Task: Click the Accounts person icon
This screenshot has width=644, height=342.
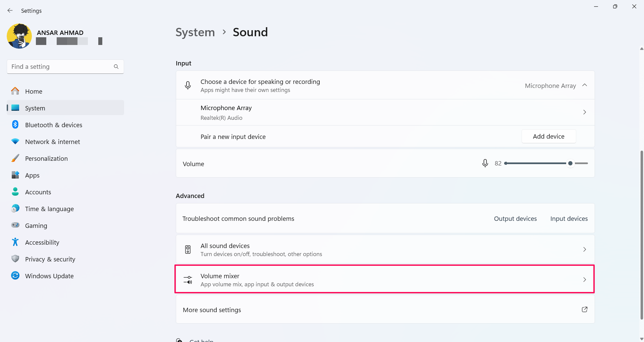Action: [x=15, y=192]
